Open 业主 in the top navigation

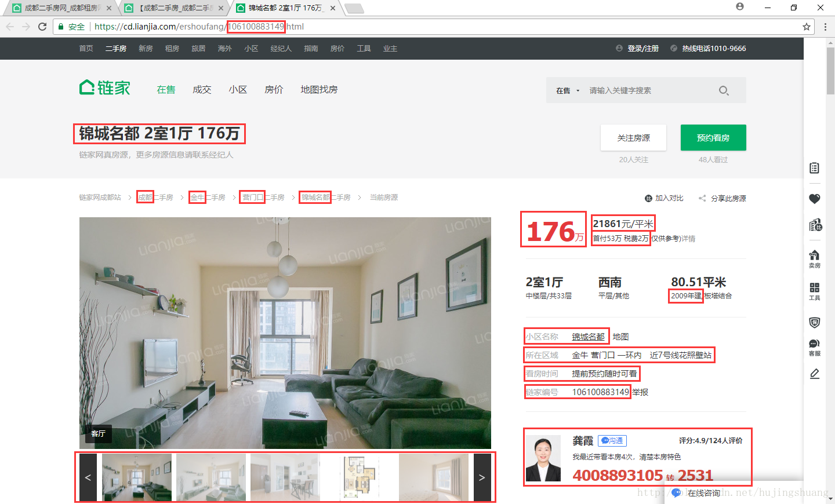(390, 49)
